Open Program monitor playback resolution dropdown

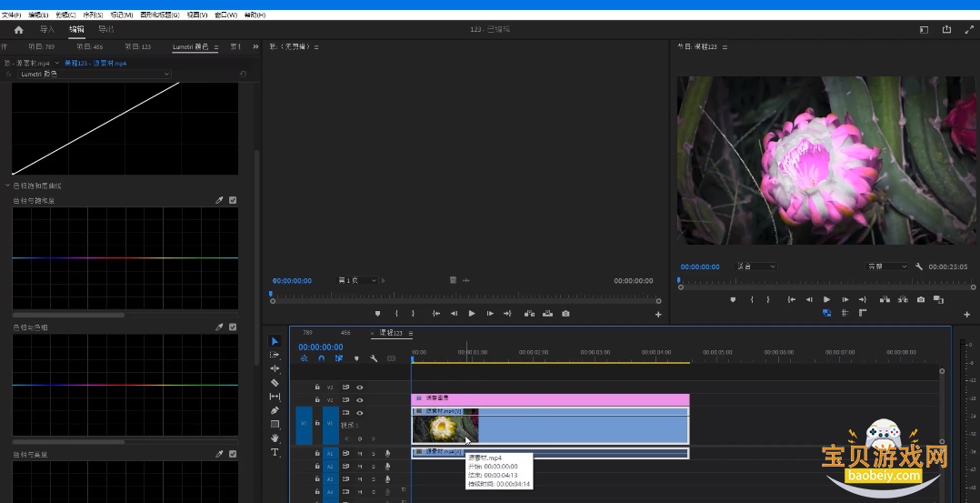(x=886, y=267)
